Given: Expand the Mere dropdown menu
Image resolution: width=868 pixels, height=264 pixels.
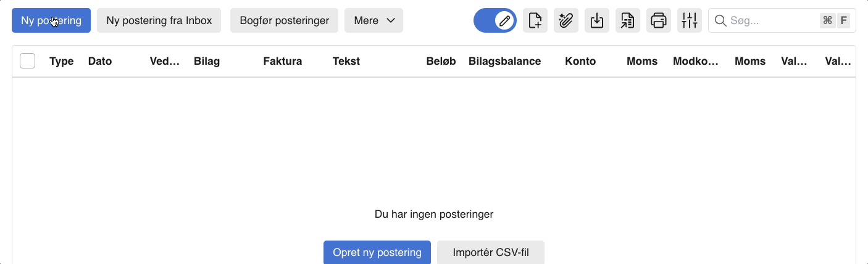Looking at the screenshot, I should pyautogui.click(x=373, y=20).
